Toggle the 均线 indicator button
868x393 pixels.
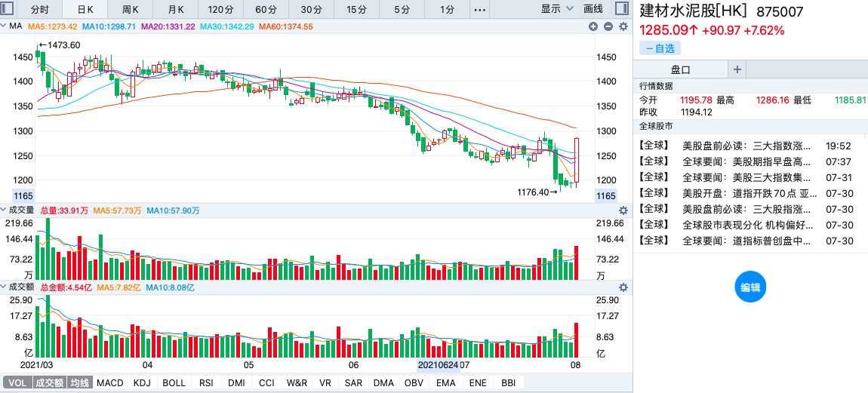(x=80, y=383)
